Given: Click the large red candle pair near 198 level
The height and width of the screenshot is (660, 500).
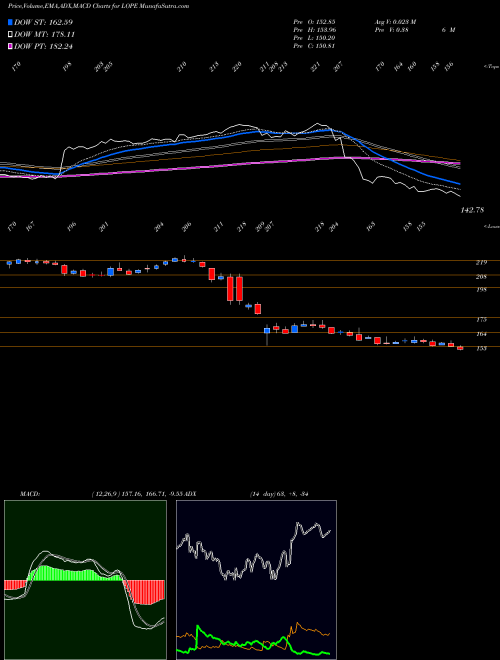Looking at the screenshot, I should (x=235, y=289).
